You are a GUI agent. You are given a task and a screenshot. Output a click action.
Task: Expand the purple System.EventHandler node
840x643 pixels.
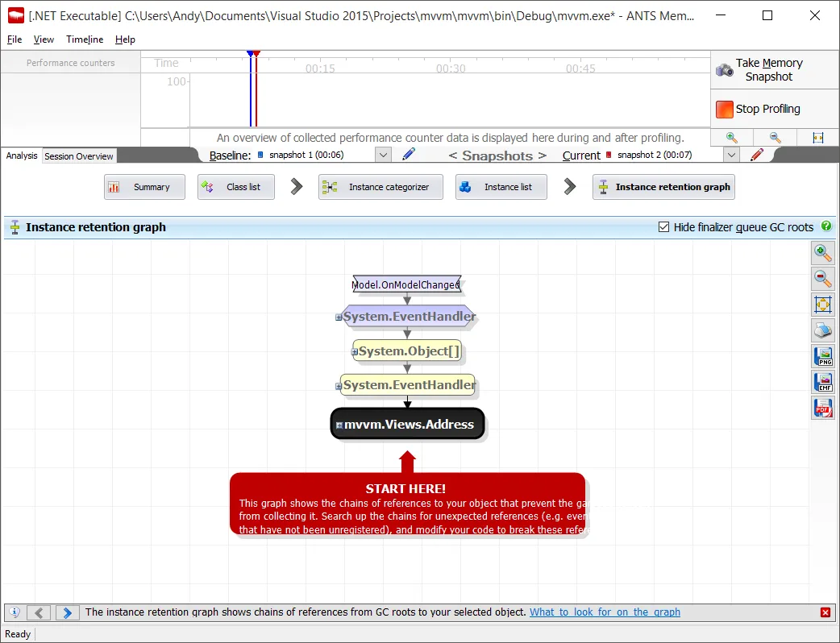[x=338, y=317]
